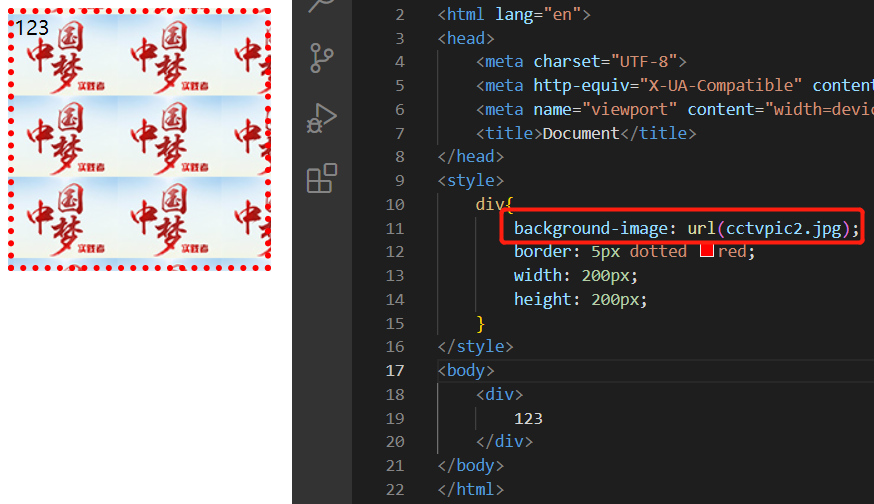Open the Run and Debug view icon
Image resolution: width=874 pixels, height=504 pixels.
coord(322,118)
